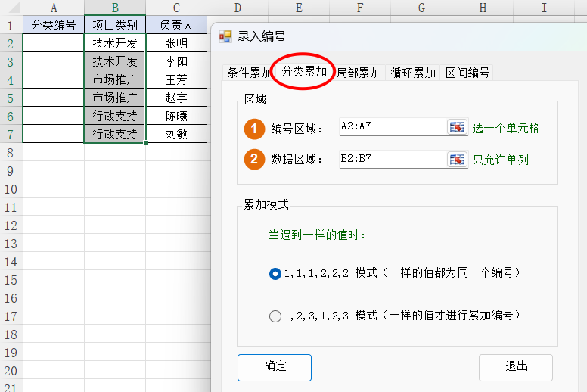The image size is (587, 392).
Task: Click the 行政支持 cell in row 6
Action: tap(115, 116)
